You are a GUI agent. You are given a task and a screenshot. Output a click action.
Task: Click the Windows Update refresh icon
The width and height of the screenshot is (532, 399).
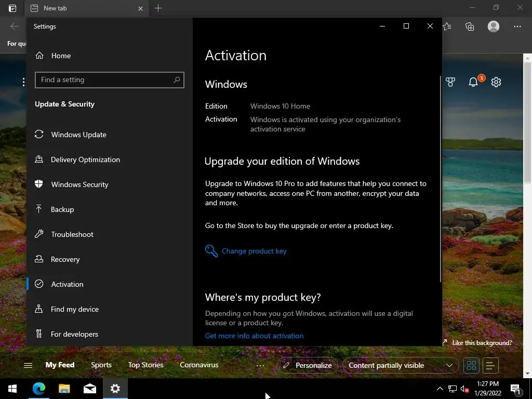[39, 135]
